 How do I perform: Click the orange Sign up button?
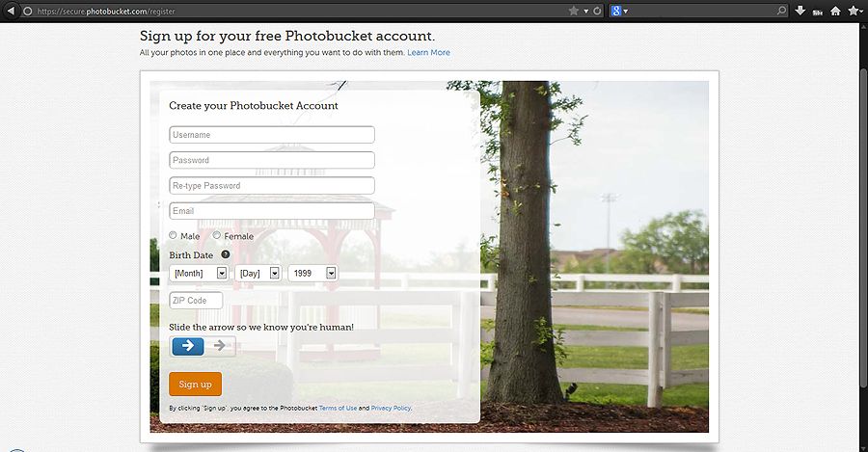point(195,384)
